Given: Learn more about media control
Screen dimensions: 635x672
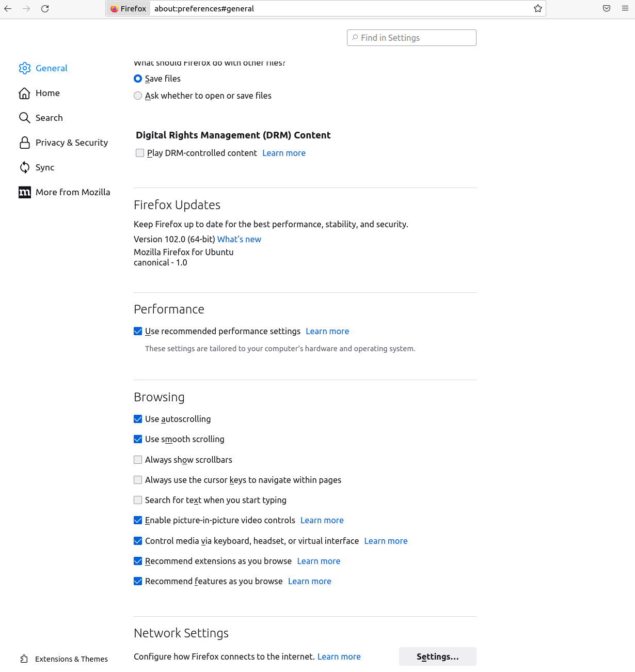Looking at the screenshot, I should pyautogui.click(x=386, y=541).
